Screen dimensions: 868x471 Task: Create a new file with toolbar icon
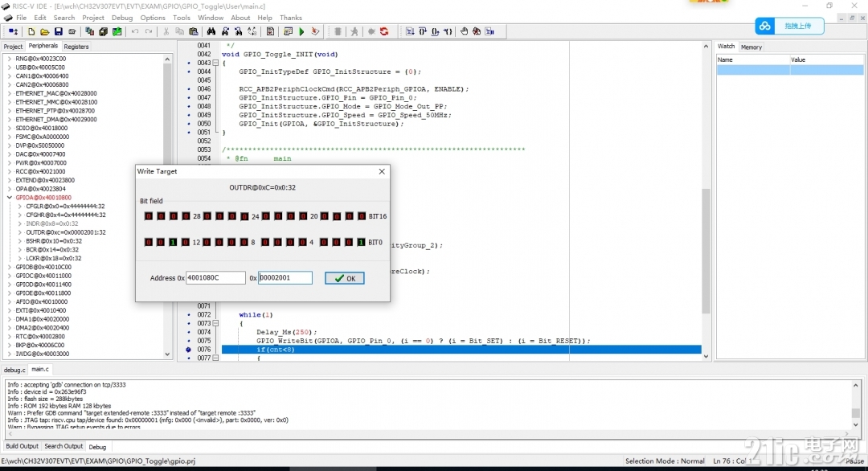(x=31, y=31)
